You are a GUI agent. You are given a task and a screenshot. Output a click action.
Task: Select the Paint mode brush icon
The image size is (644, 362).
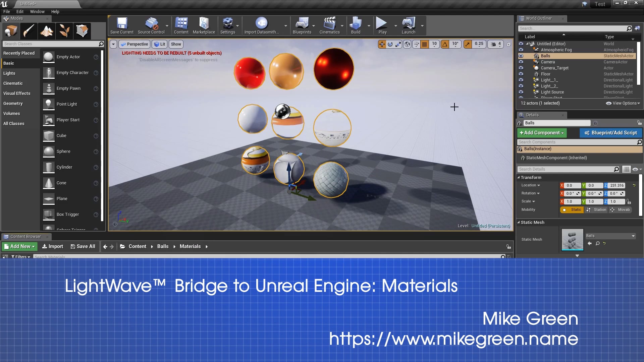[29, 31]
